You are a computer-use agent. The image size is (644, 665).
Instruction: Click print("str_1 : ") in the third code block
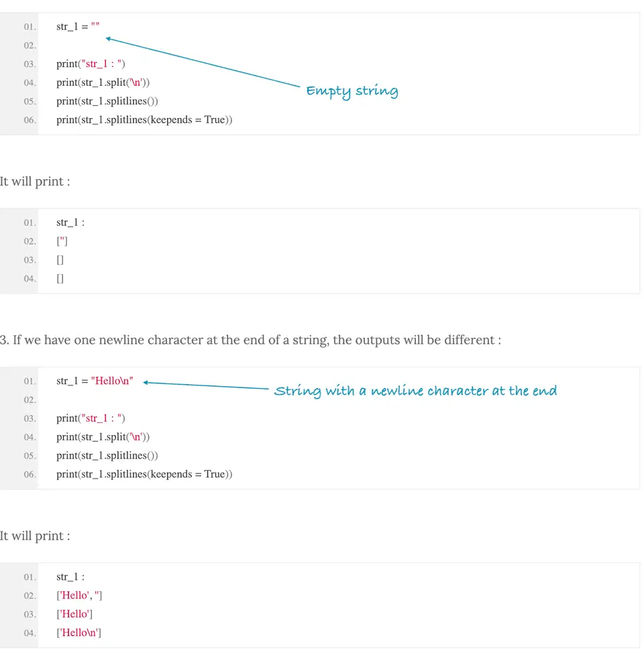click(x=91, y=418)
